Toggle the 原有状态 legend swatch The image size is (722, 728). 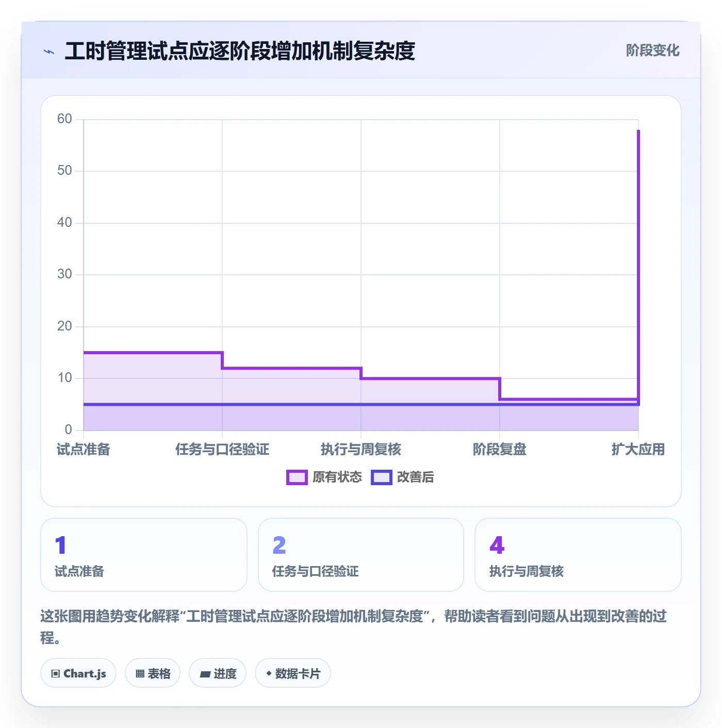coord(297,477)
